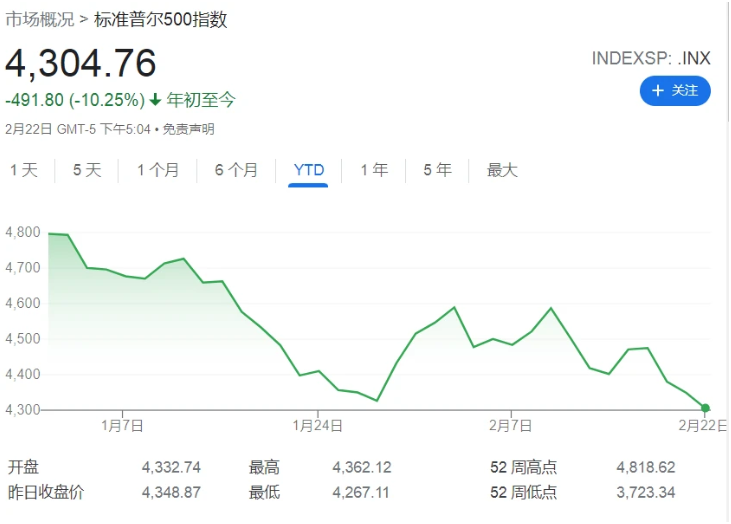731x524 pixels.
Task: Select the 最大 maximum range tab
Action: point(502,170)
